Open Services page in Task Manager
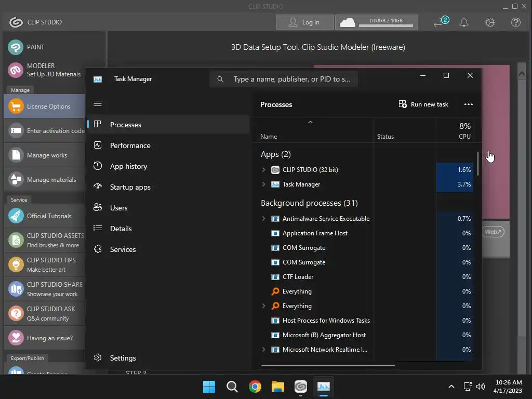Viewport: 532px width, 399px height. 168,249
